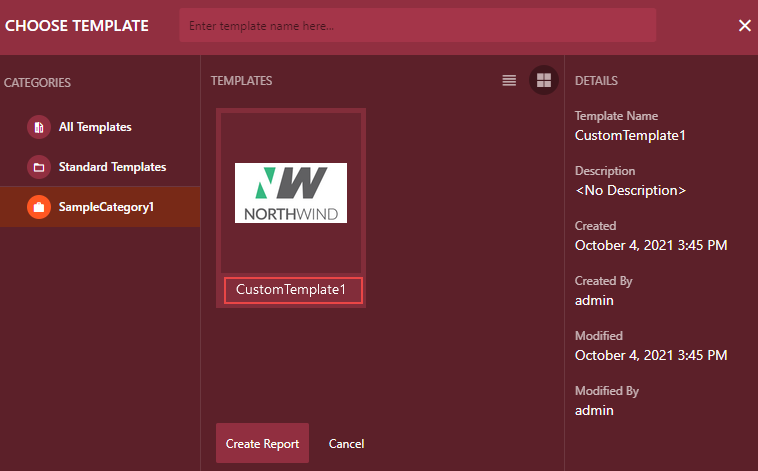758x471 pixels.
Task: Click the Standard Templates folder icon
Action: pyautogui.click(x=39, y=167)
